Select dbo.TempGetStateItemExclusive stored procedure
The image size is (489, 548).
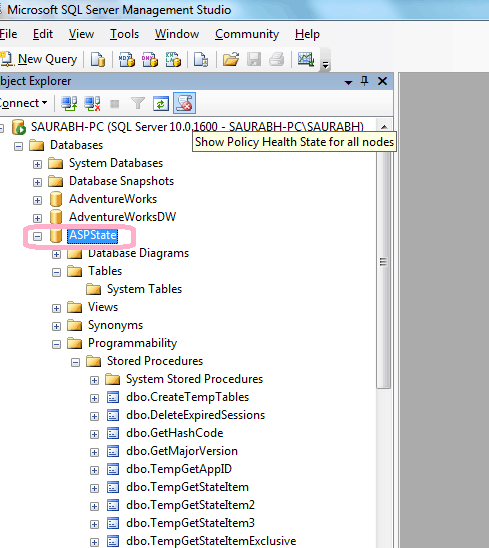pos(211,541)
